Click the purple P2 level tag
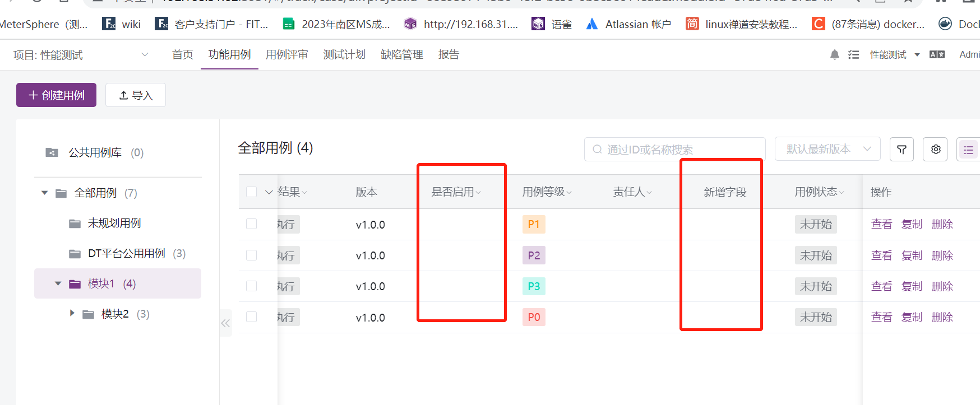This screenshot has height=405, width=980. coord(534,255)
